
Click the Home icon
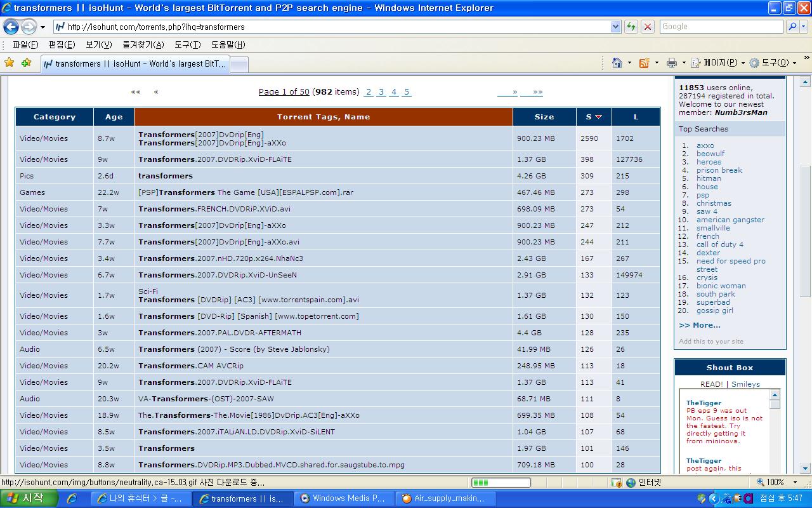tap(617, 63)
